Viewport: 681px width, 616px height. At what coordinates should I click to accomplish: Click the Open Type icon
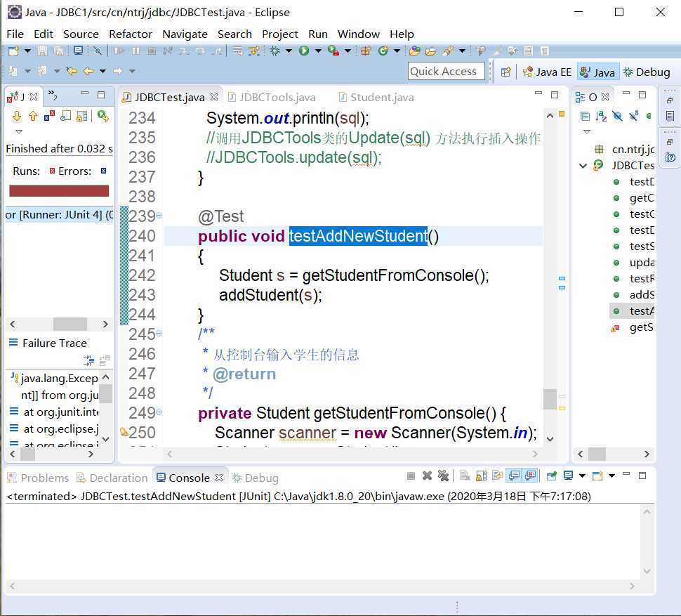[415, 51]
